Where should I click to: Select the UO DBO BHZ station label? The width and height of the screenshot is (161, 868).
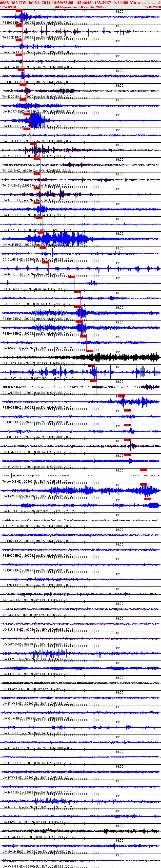tap(37, 645)
